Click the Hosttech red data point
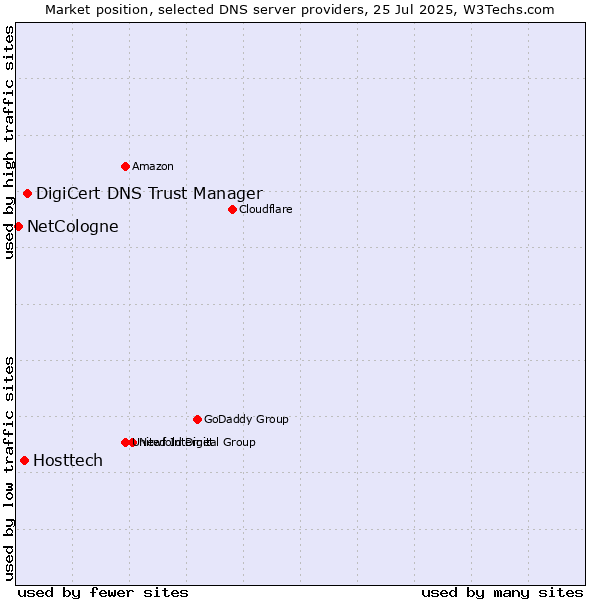Screen dimensions: 600x600 click(x=24, y=460)
